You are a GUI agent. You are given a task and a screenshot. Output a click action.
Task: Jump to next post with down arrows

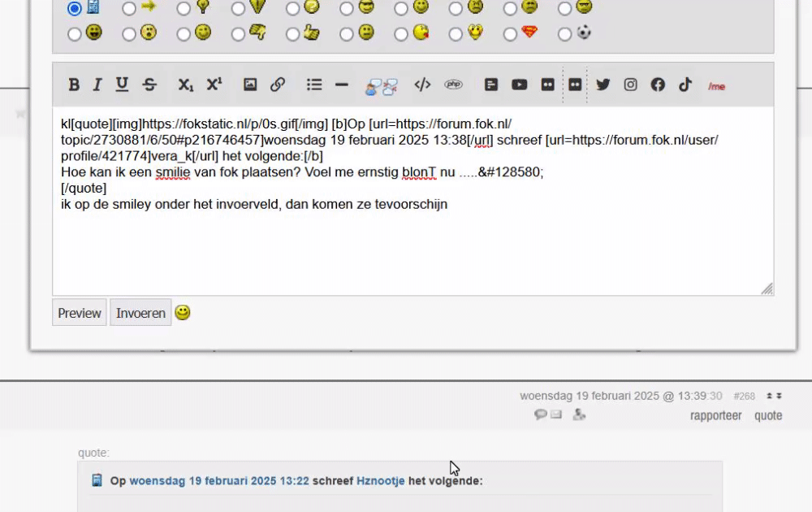[x=779, y=396]
